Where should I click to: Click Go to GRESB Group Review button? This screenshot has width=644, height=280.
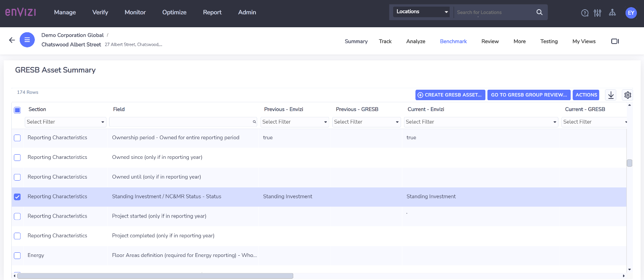(529, 95)
